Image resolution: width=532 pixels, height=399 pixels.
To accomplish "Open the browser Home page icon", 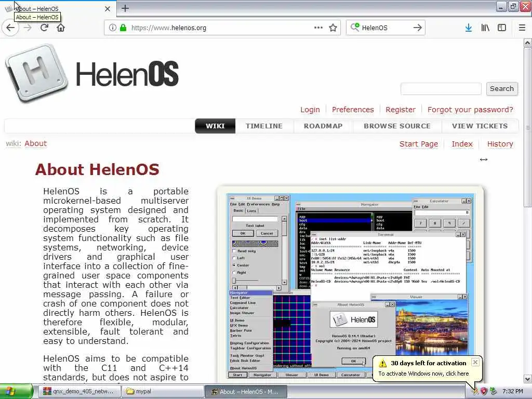I will point(61,28).
